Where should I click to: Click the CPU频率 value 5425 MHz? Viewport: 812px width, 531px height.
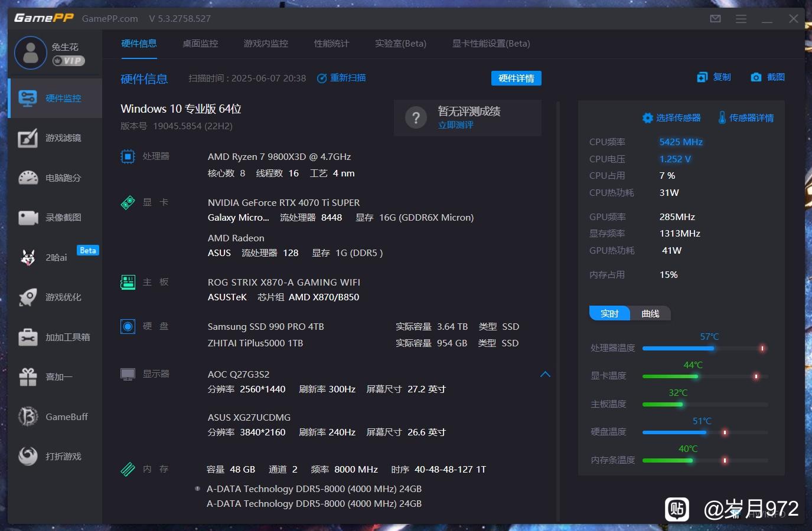(681, 142)
